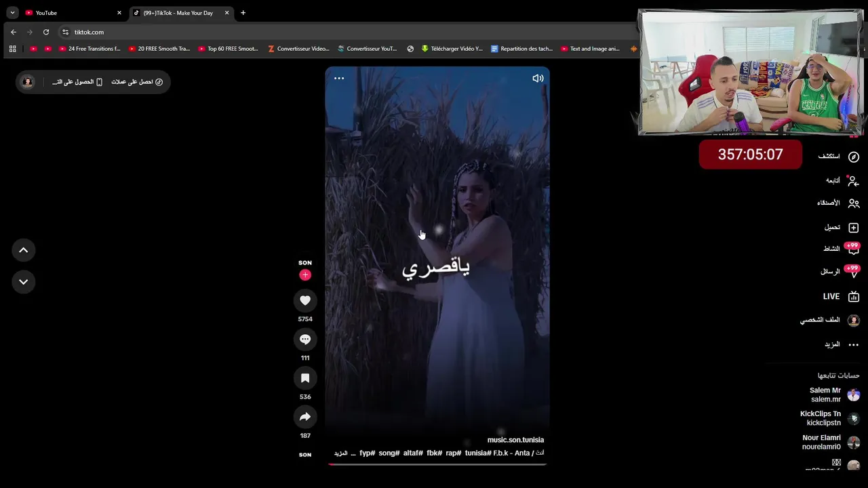The image size is (868, 488).
Task: Expand the caption with المزيد link
Action: click(340, 453)
